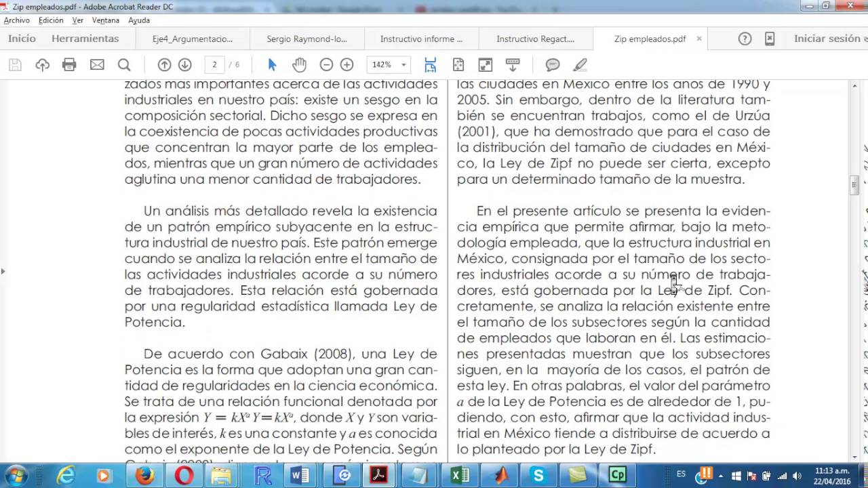
Task: Enable fit width scrolling mode icon
Action: (431, 65)
